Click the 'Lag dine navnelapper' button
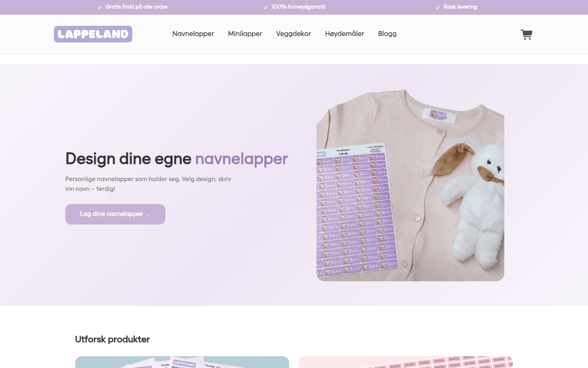Viewport: 588px width, 368px height. click(115, 214)
